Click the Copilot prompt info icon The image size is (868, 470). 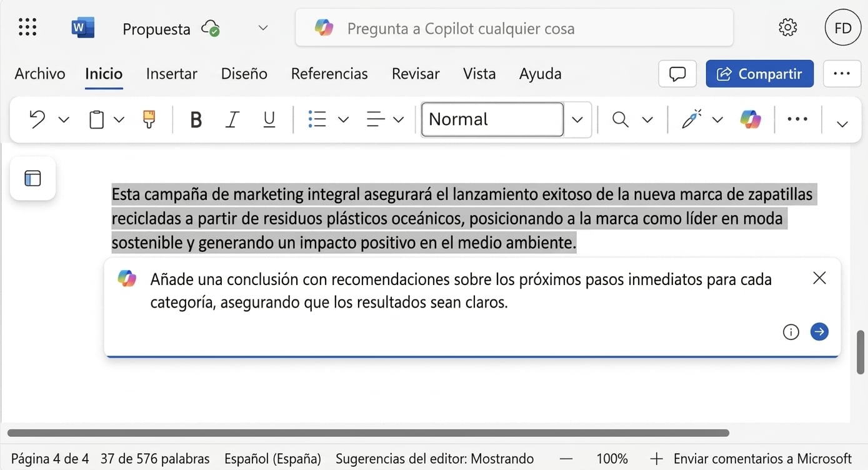[x=791, y=332]
